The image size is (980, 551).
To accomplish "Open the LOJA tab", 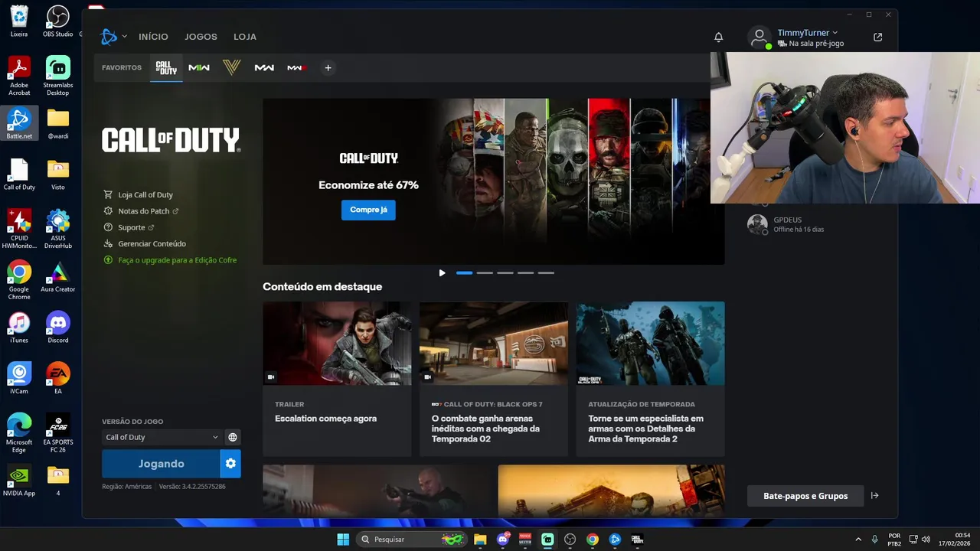I will click(245, 37).
